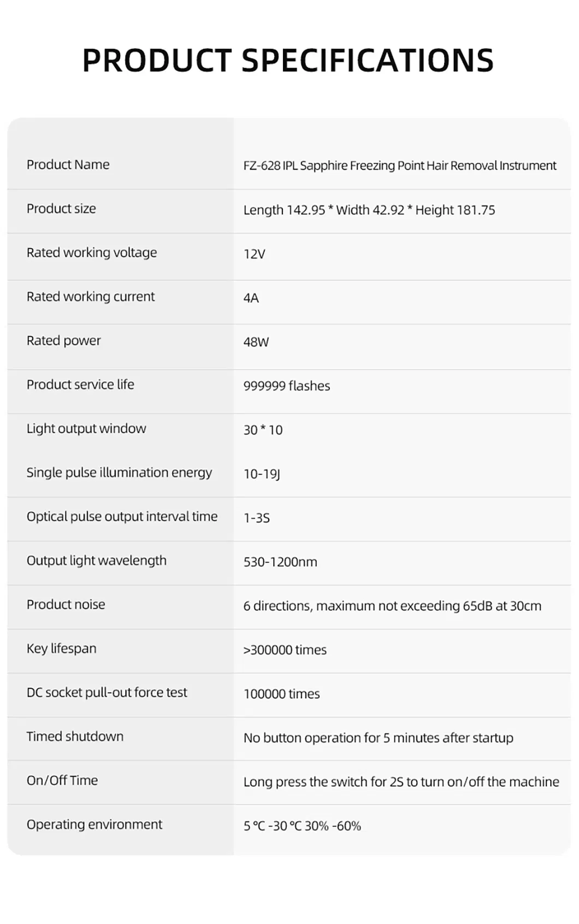Click the Rated working voltage label
The width and height of the screenshot is (579, 924).
(x=91, y=252)
